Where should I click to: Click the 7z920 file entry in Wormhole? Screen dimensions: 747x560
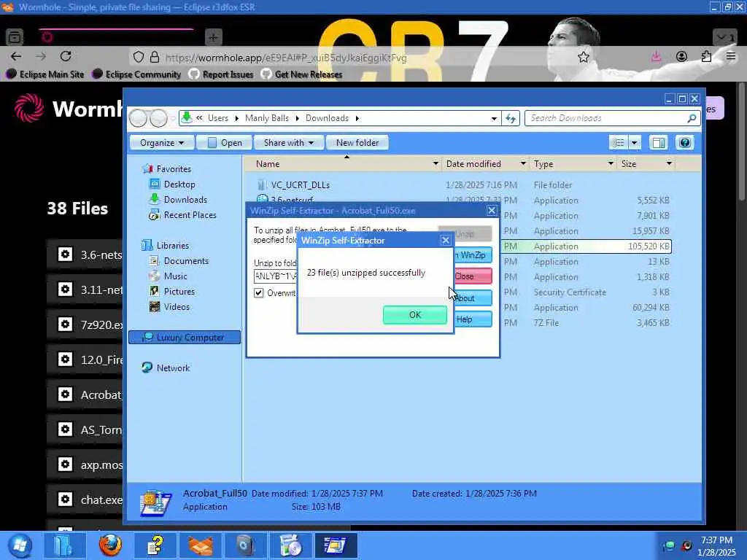pyautogui.click(x=85, y=324)
